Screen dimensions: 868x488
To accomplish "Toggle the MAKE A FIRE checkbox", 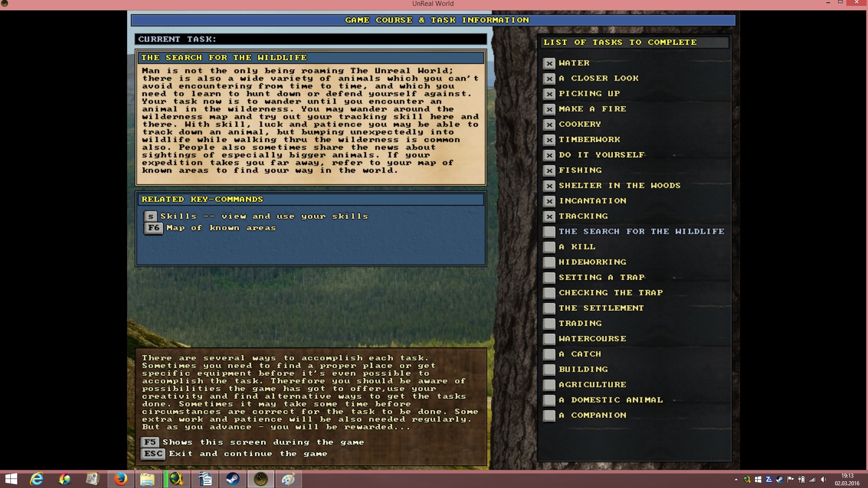I will 549,109.
